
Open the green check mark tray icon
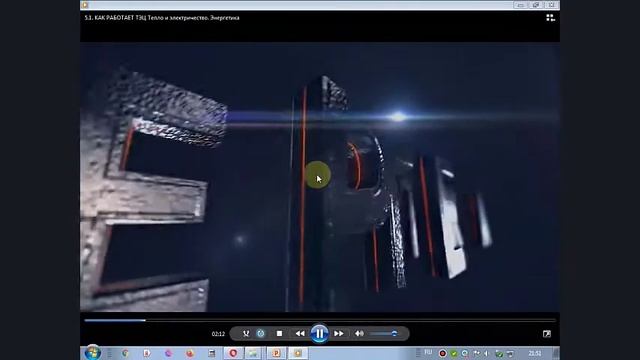(453, 353)
